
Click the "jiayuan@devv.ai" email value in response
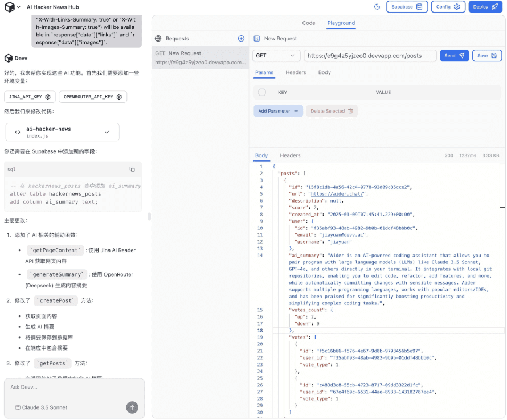pyautogui.click(x=342, y=235)
